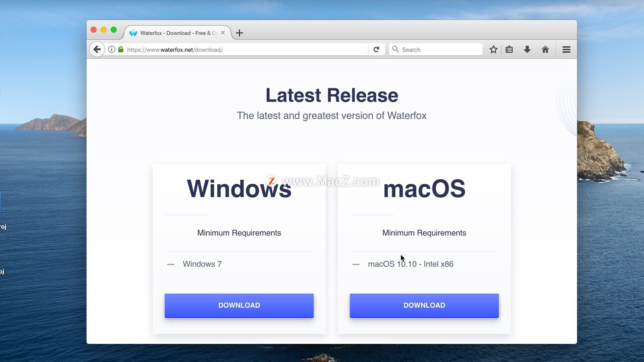Open the downloads arrow in toolbar

pos(527,50)
